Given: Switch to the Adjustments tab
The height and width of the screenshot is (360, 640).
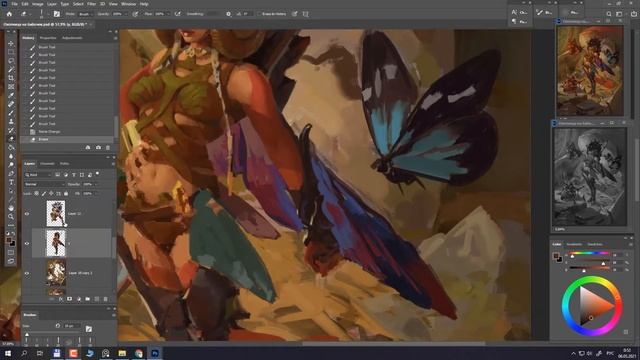Looking at the screenshot, I should 72,38.
